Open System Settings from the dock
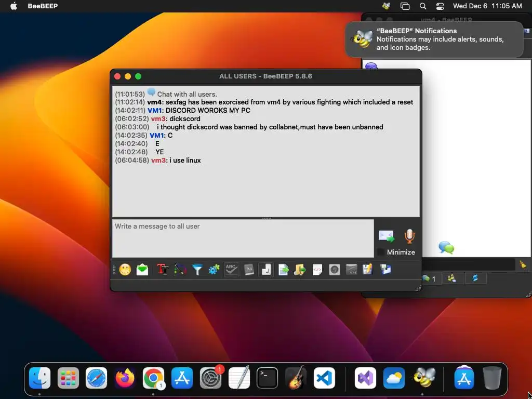The height and width of the screenshot is (399, 532). click(x=210, y=378)
